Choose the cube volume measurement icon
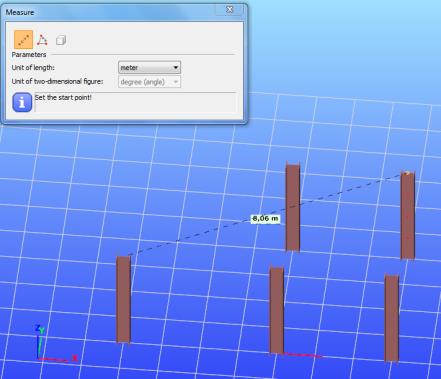 click(61, 40)
